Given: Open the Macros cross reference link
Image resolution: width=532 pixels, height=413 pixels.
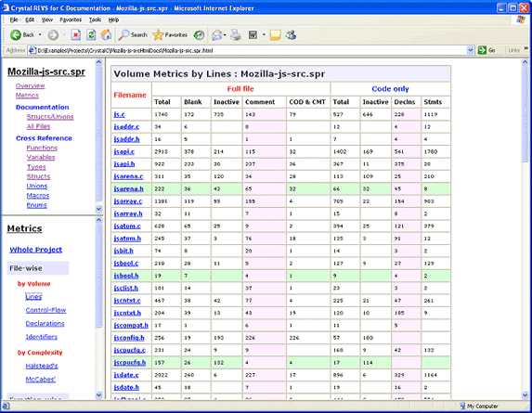Looking at the screenshot, I should [x=38, y=196].
